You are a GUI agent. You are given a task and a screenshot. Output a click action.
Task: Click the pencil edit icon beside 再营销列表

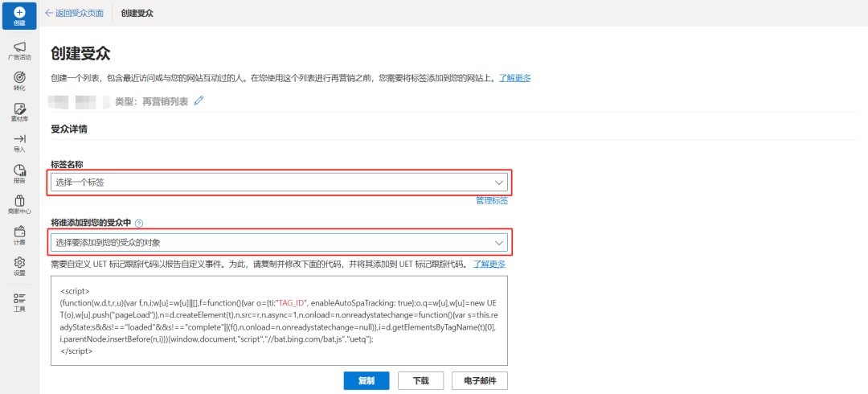click(x=199, y=101)
